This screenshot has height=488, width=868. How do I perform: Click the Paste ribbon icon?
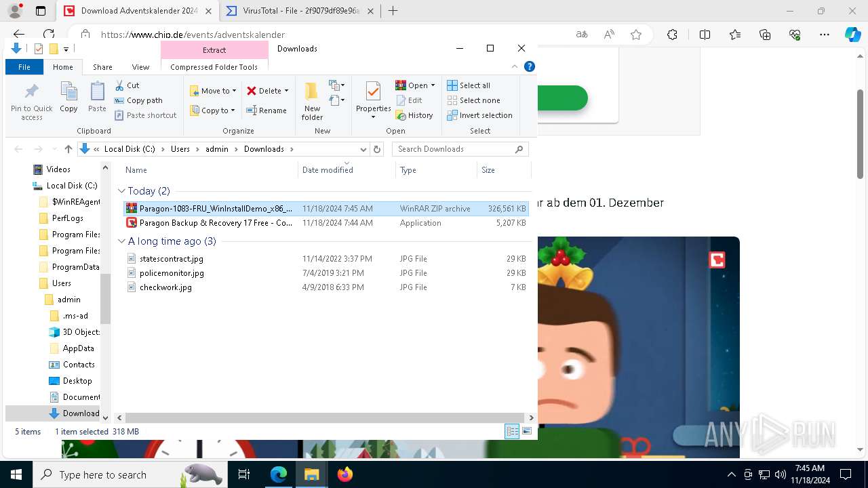(x=97, y=91)
